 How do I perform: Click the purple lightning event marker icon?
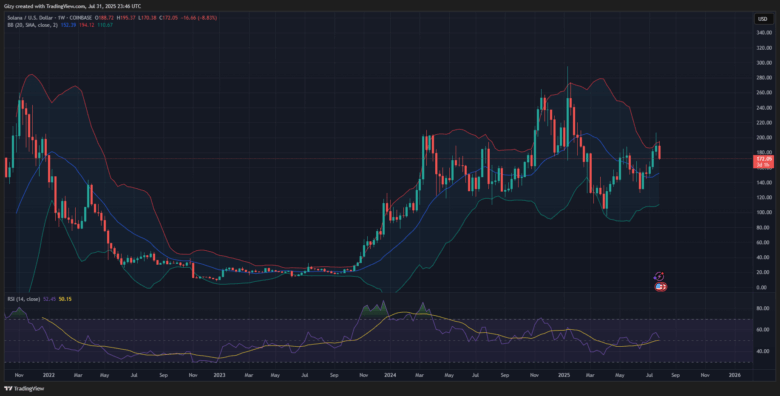coord(660,277)
